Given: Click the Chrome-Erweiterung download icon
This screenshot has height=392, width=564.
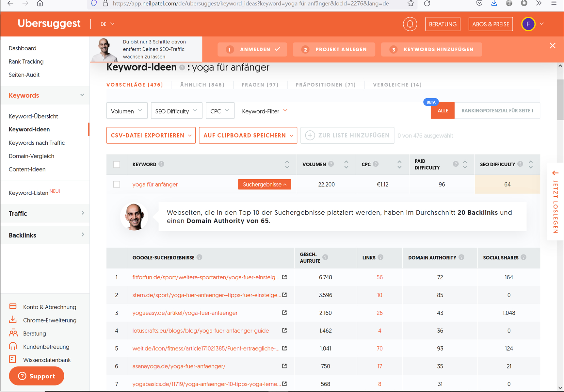Looking at the screenshot, I should click(13, 319).
